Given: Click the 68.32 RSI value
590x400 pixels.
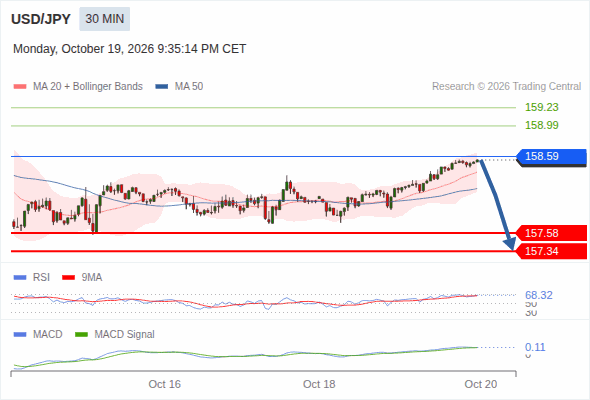Looking at the screenshot, I should [x=539, y=295].
